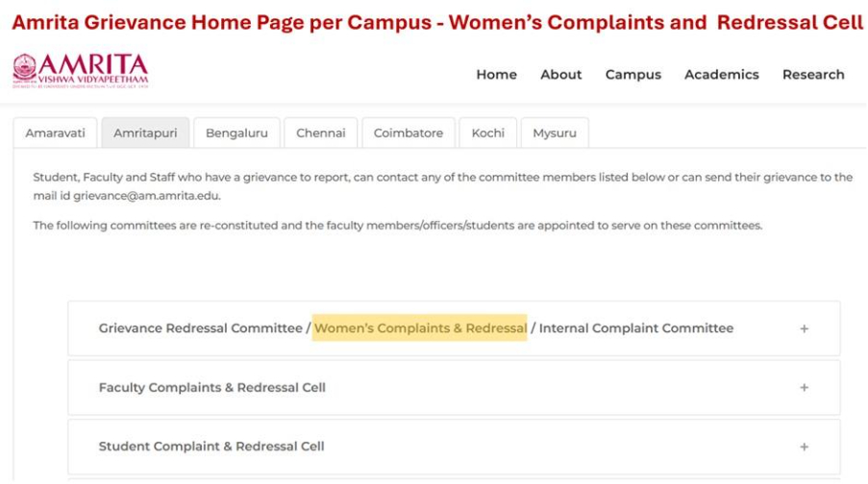Open the Research navigation menu

point(813,75)
